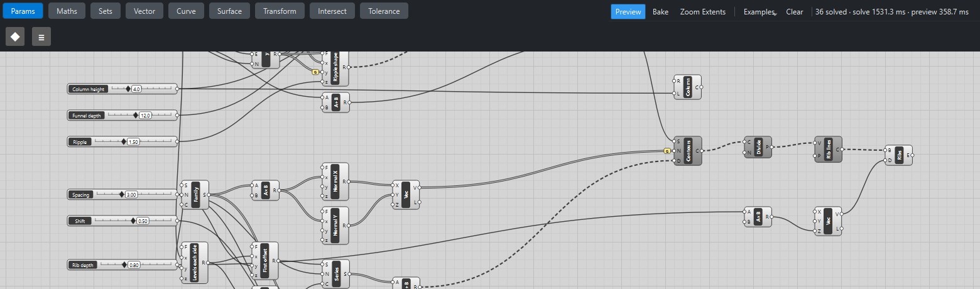The image size is (980, 289).
Task: Click the yellow G badge on Ripple shape y input
Action: click(x=315, y=72)
